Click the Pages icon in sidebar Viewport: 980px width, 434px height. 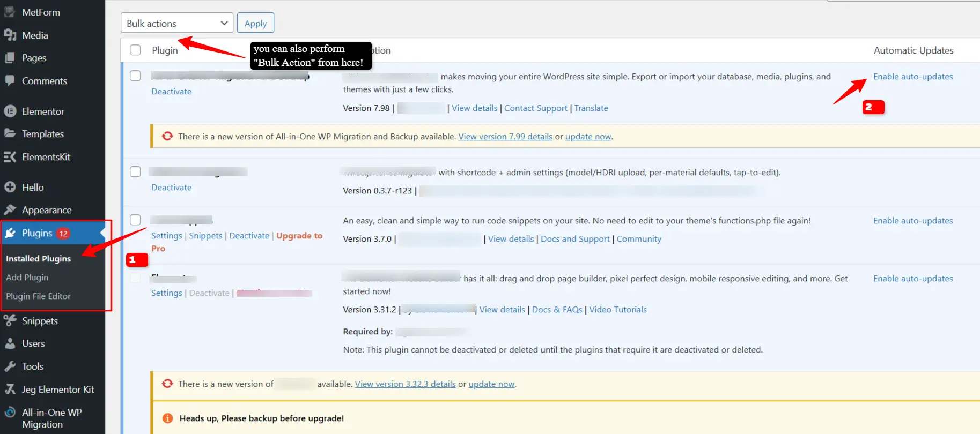click(x=10, y=58)
